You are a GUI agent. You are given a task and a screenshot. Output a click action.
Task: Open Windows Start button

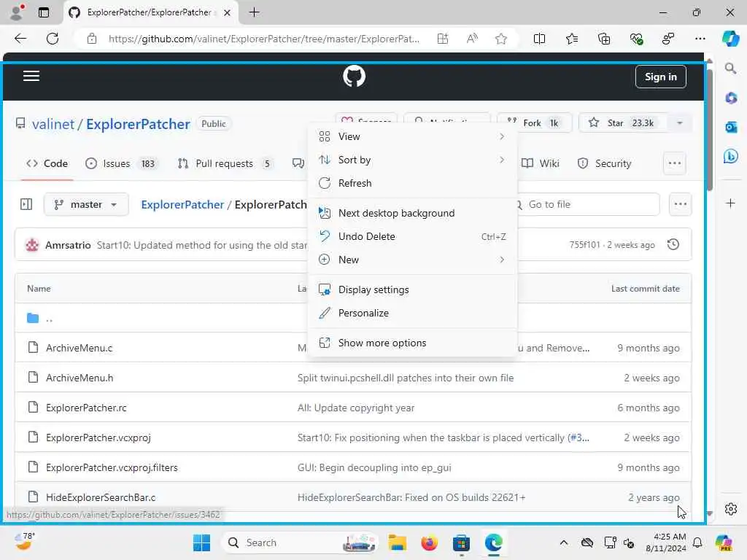tap(201, 542)
